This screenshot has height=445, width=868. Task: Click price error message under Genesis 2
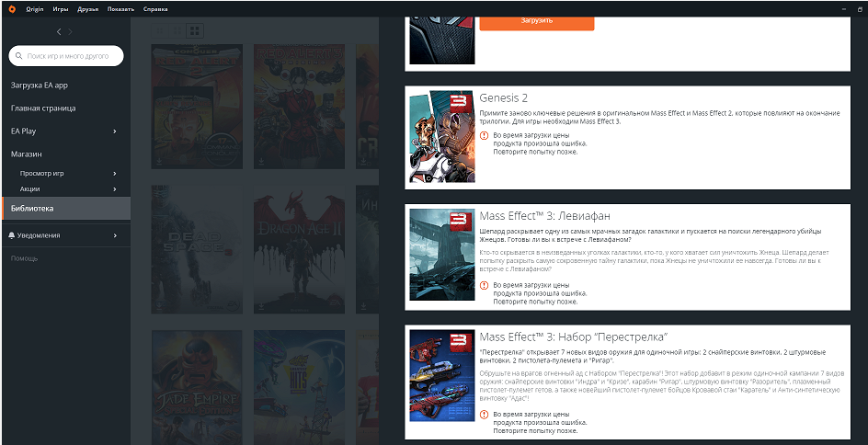(540, 143)
